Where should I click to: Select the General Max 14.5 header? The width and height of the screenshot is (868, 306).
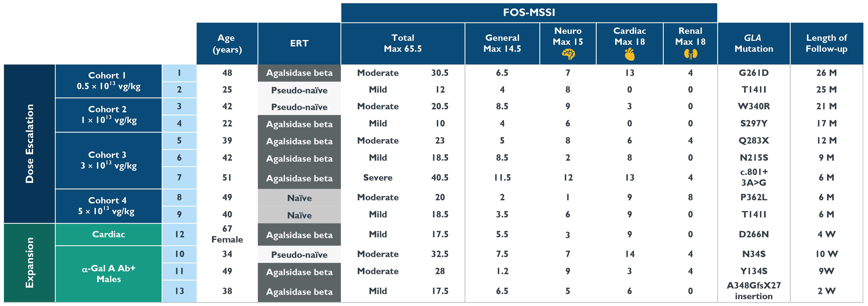pyautogui.click(x=502, y=43)
